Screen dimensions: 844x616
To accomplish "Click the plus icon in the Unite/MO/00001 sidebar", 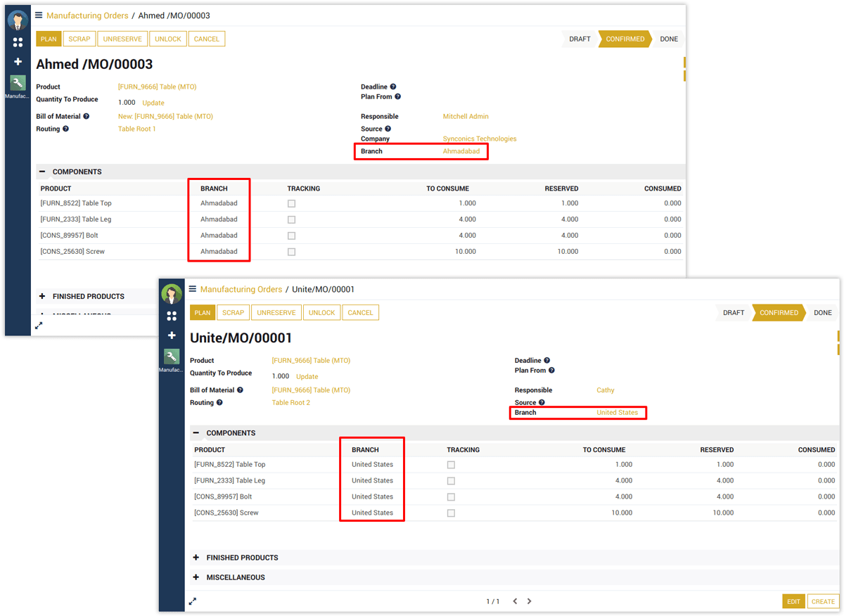I will point(172,335).
